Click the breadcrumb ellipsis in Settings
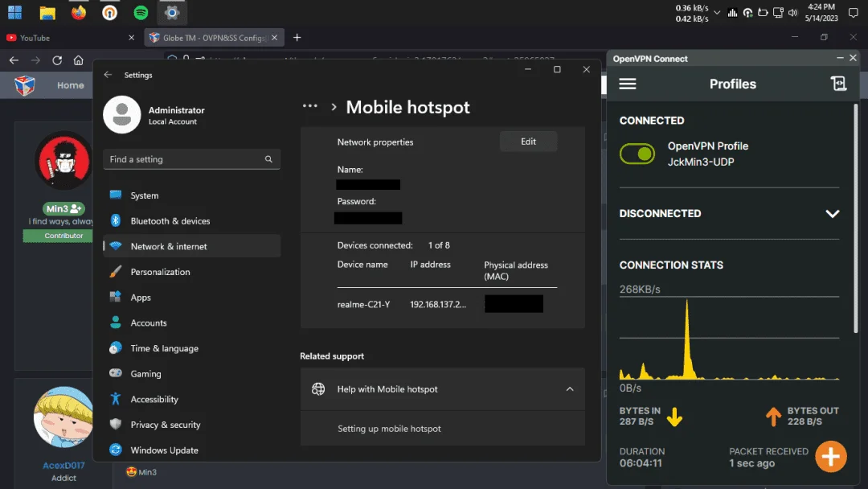Image resolution: width=868 pixels, height=489 pixels. [x=310, y=106]
